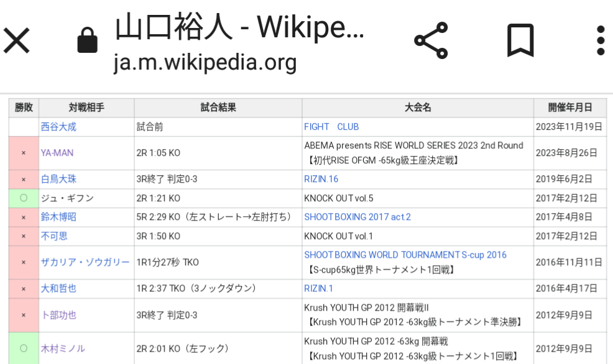Viewport: 613px width, 364px height.
Task: Select the S-cup65kg世界トーナメント1回戦 text
Action: tap(381, 270)
